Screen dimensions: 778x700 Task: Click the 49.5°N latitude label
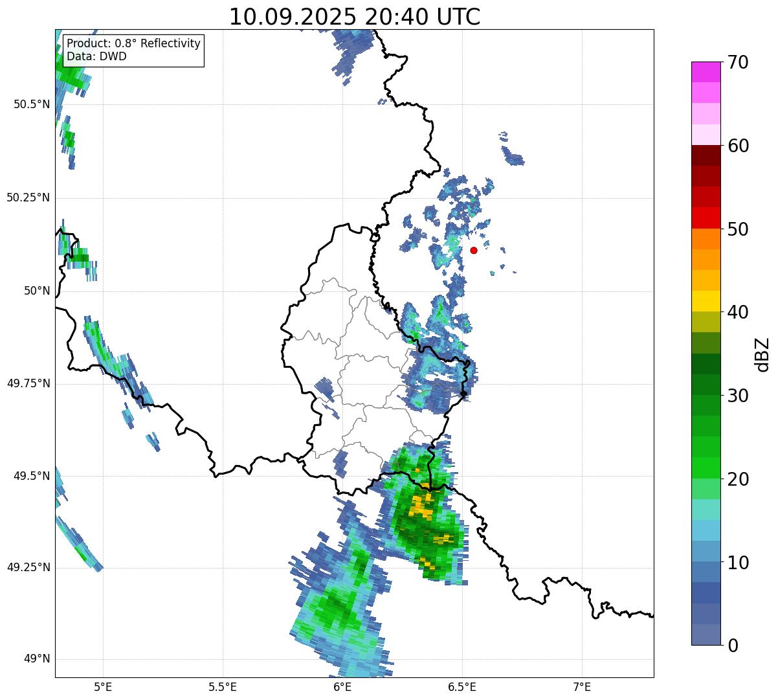pyautogui.click(x=32, y=477)
